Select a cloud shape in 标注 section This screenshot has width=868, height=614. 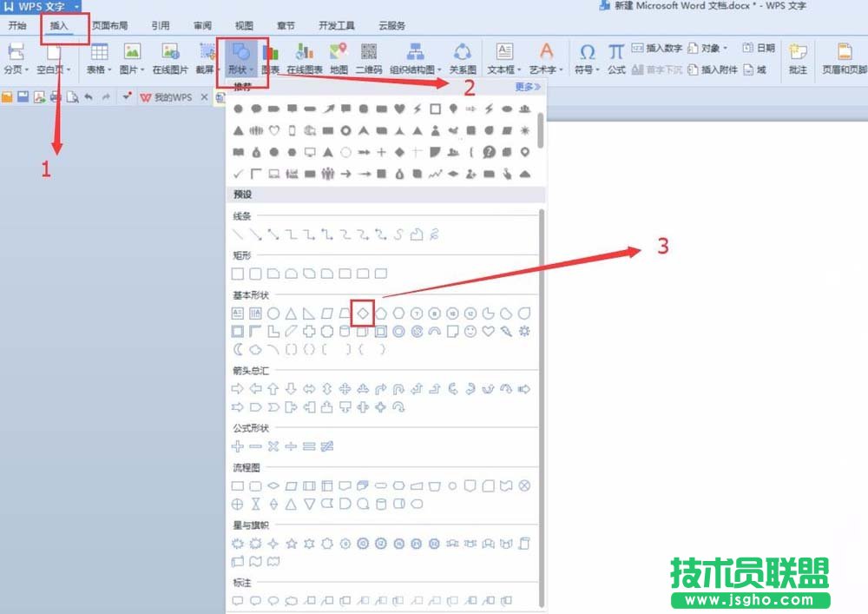pyautogui.click(x=292, y=600)
